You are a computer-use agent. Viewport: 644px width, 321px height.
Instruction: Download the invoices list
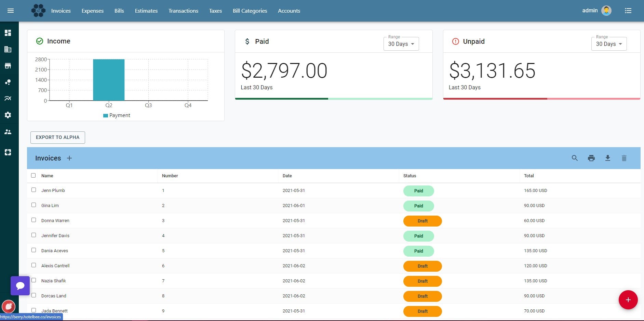(607, 158)
